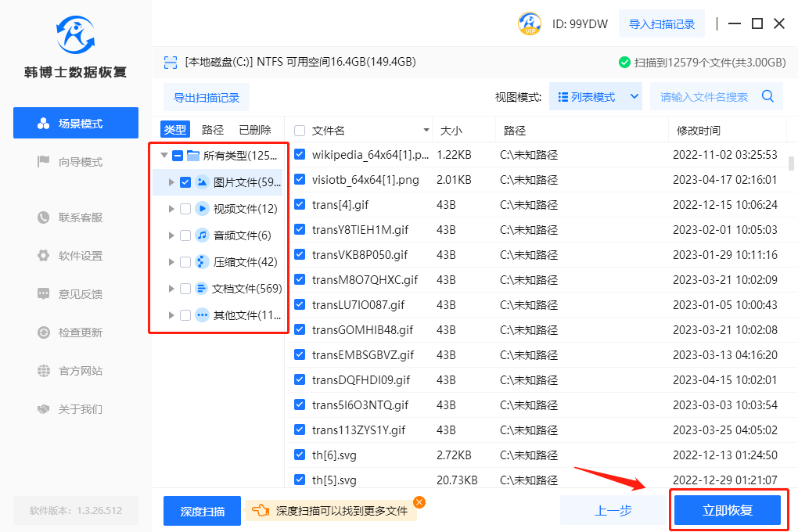Open 软件设置 text in the sidebar
798x532 pixels.
(x=81, y=256)
